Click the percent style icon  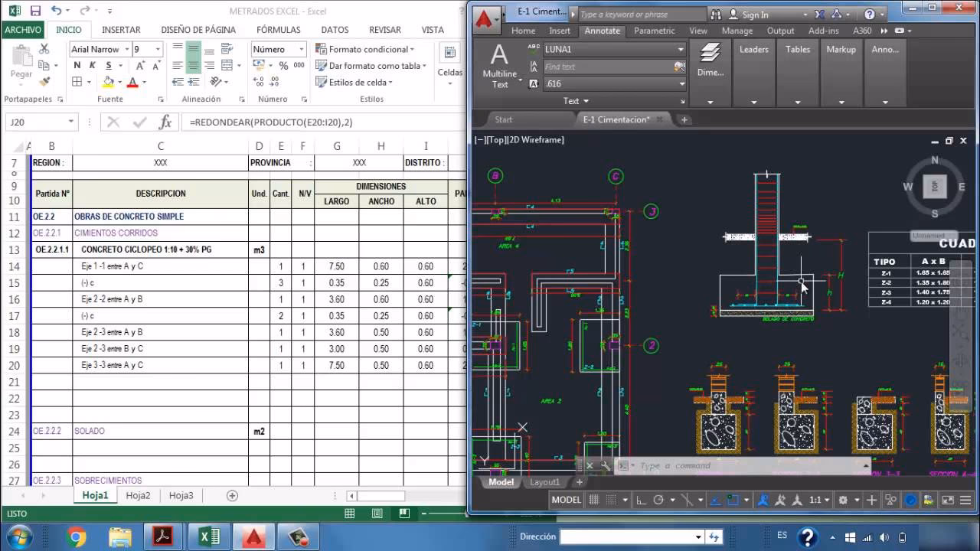283,66
